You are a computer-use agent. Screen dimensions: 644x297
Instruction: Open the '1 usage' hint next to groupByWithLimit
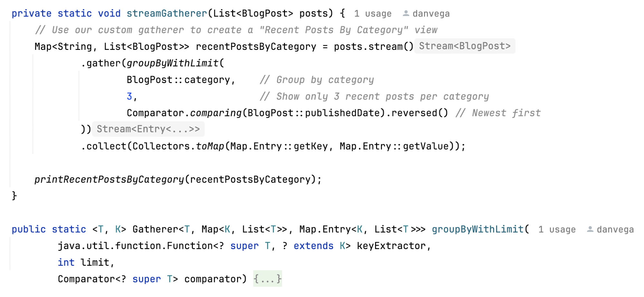557,230
